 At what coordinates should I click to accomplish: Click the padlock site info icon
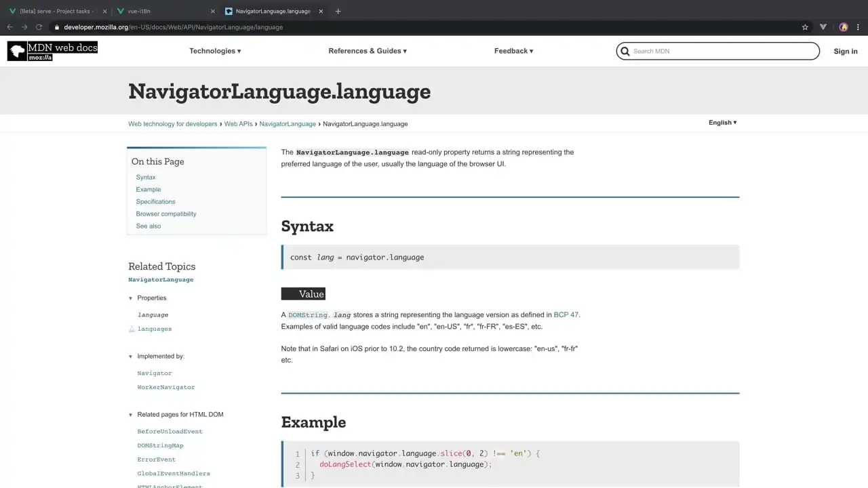click(x=58, y=27)
